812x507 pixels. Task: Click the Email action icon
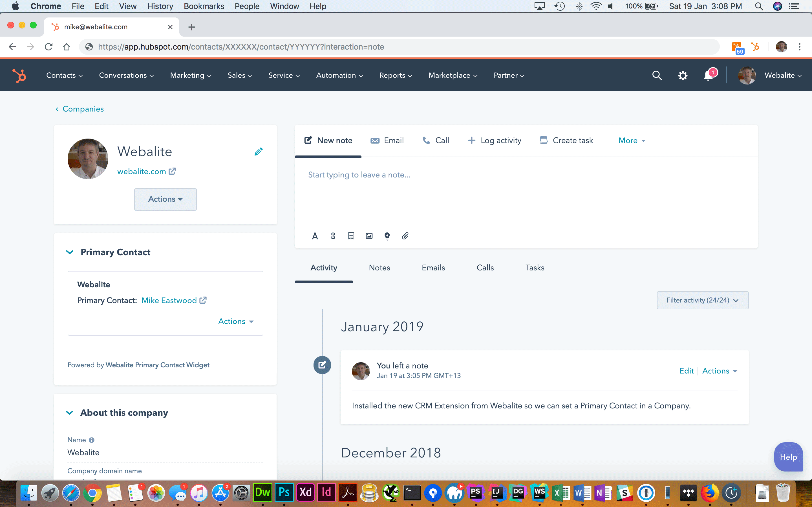pyautogui.click(x=375, y=141)
